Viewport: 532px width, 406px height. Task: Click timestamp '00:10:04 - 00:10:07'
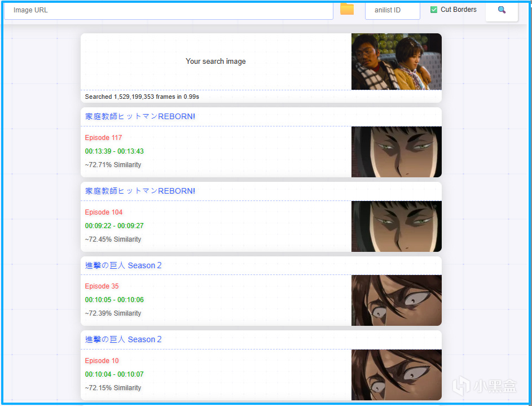115,374
